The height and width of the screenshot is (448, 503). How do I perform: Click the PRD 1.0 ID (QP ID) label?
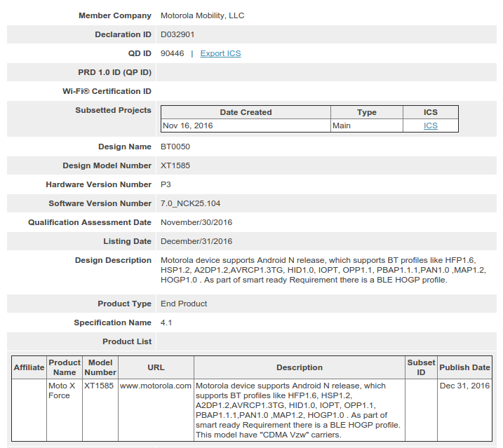pos(114,72)
